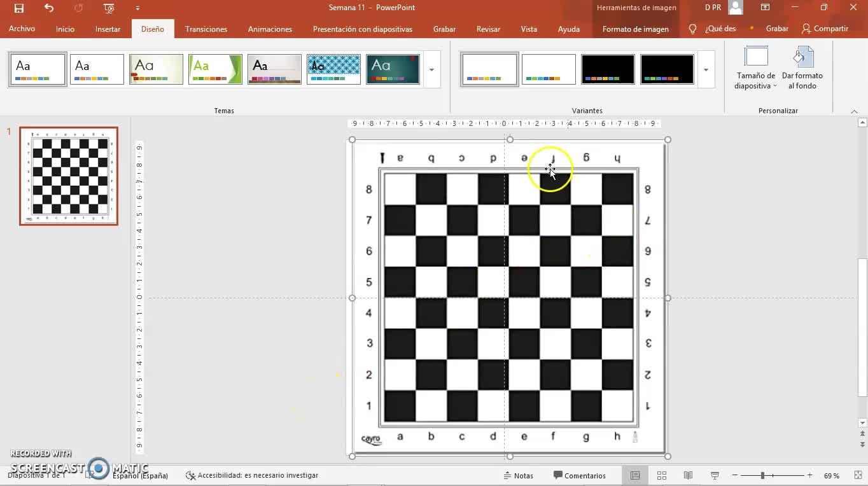This screenshot has width=868, height=486.
Task: Expand the Variantes gallery dropdown
Action: 706,69
